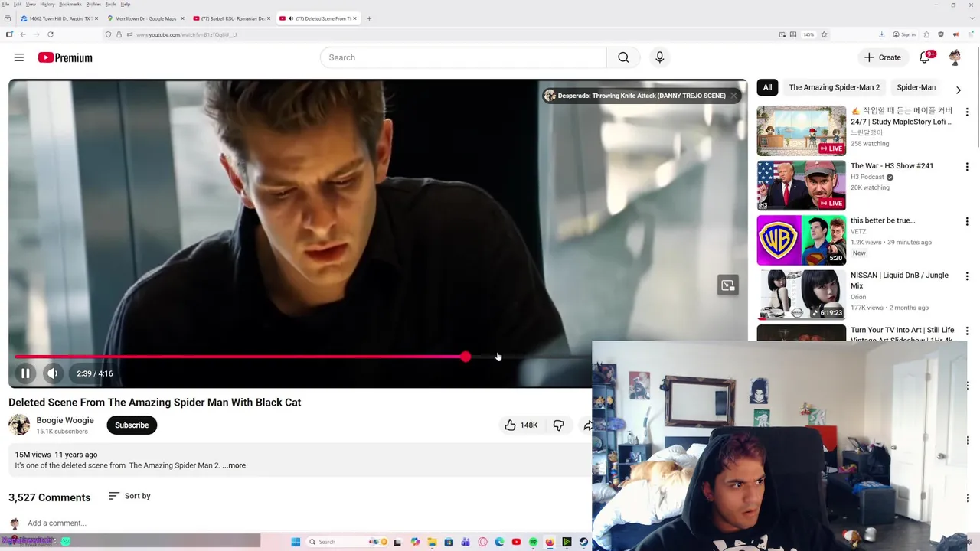Select the Spider-Man filter chip
Image resolution: width=980 pixels, height=551 pixels.
[x=916, y=87]
